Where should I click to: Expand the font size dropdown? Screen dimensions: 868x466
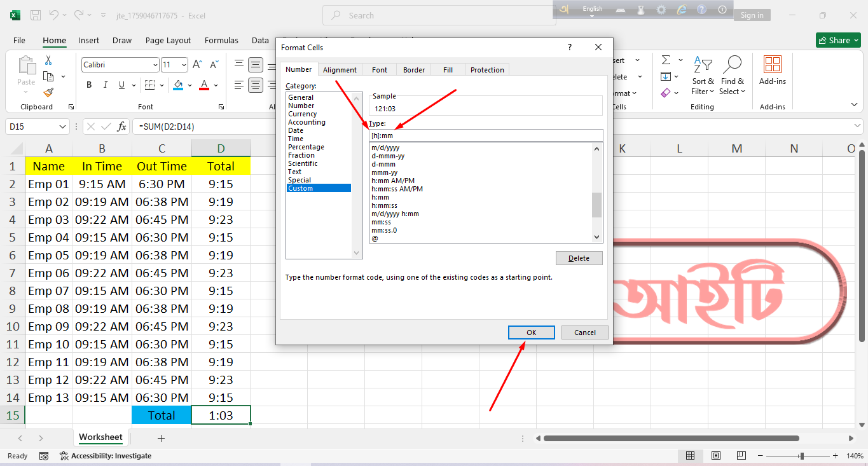pos(184,65)
